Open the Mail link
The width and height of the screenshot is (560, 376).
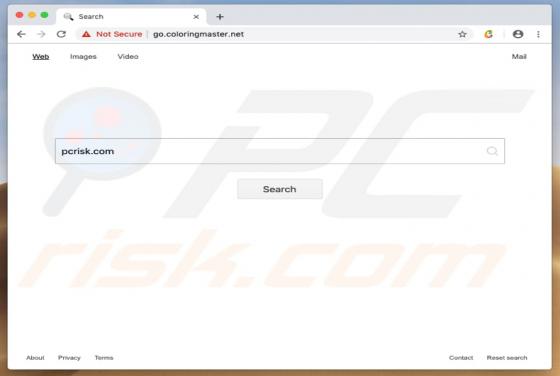click(519, 56)
